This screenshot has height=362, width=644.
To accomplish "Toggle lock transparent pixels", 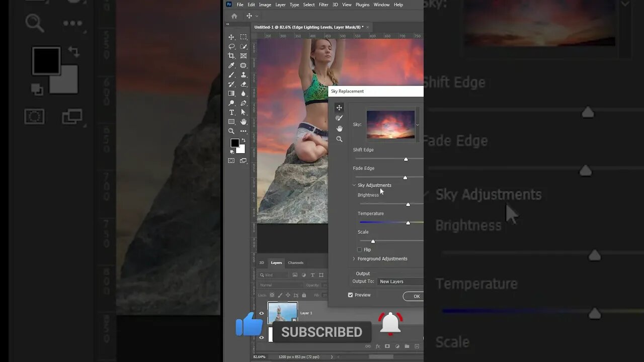I will tap(272, 295).
